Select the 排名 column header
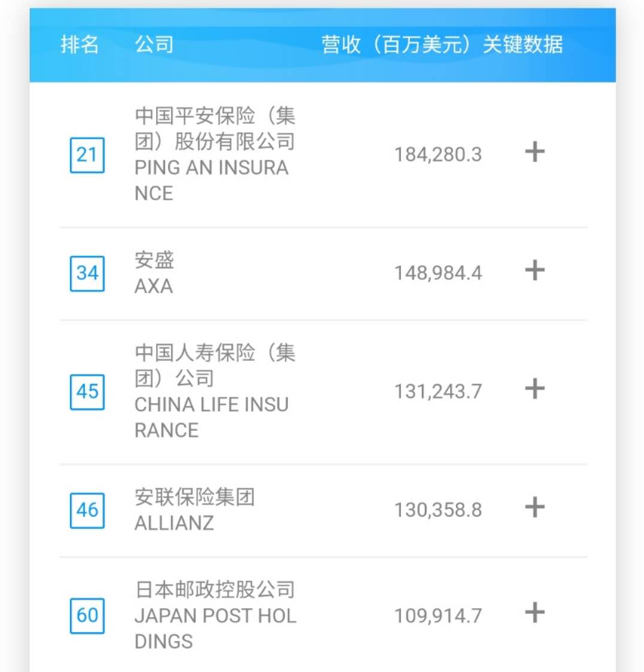This screenshot has width=644, height=672. pos(80,44)
